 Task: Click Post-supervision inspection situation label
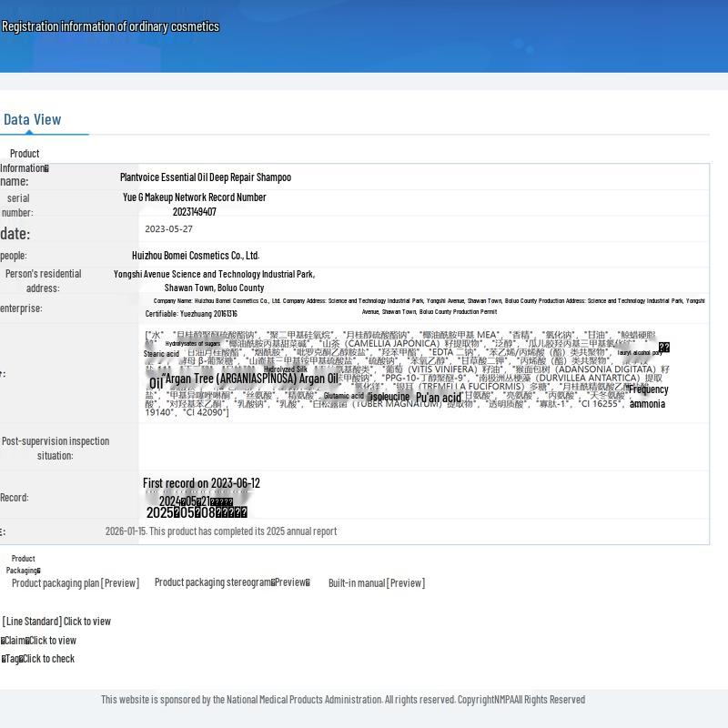point(56,448)
